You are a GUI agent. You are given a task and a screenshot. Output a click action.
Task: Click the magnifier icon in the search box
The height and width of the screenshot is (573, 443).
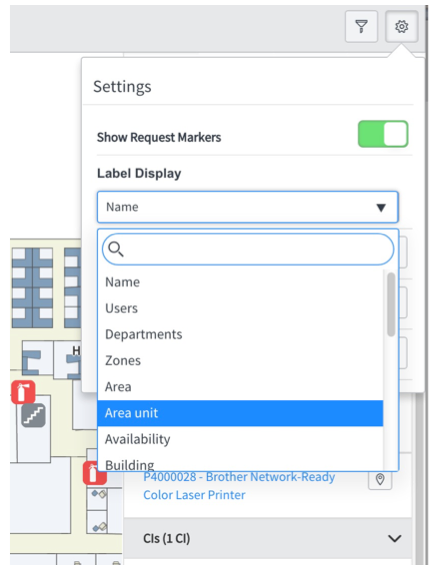pyautogui.click(x=116, y=249)
